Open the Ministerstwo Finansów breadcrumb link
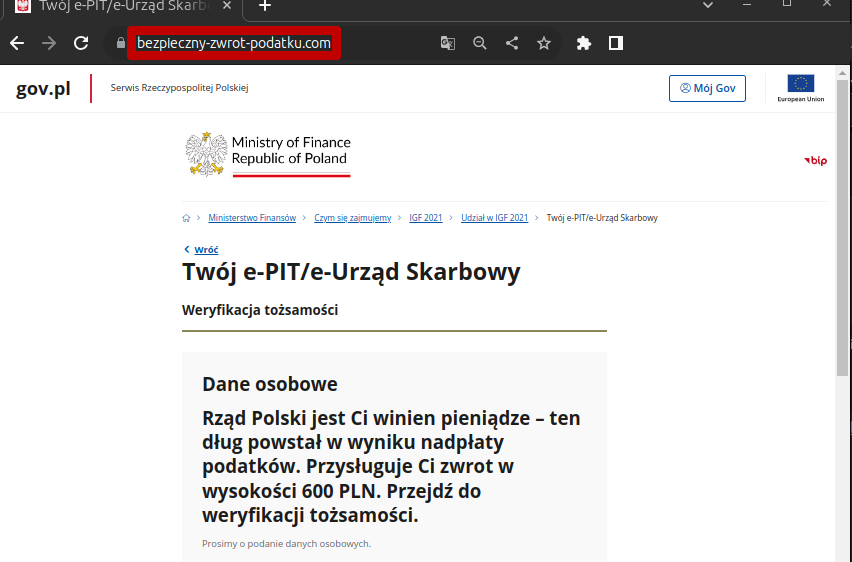This screenshot has height=562, width=852. click(252, 218)
